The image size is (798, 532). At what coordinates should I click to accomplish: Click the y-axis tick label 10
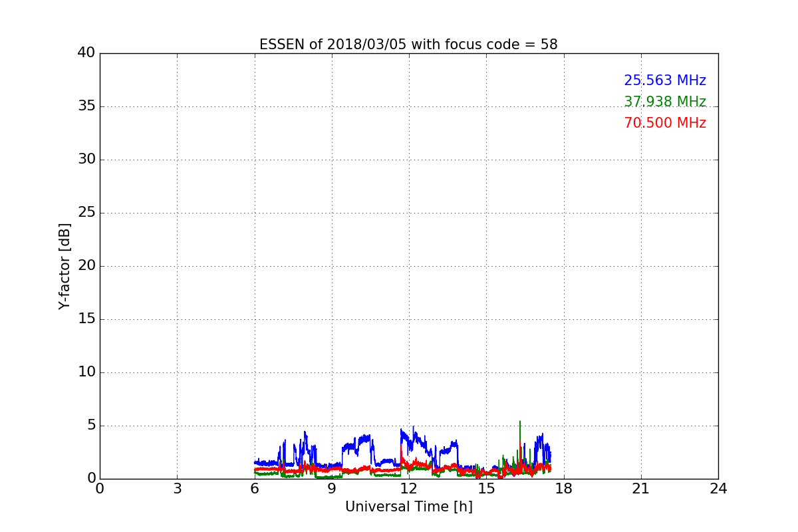point(86,372)
